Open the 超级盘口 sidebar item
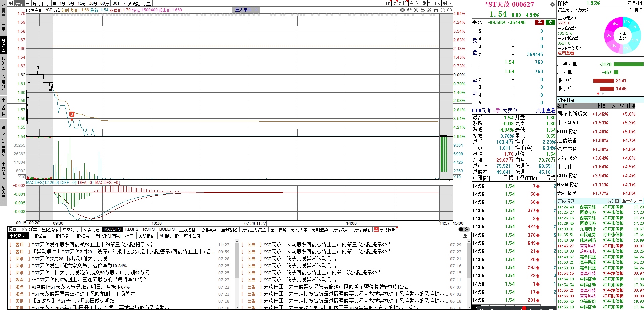Screen dimensions: 644x310 [3, 194]
